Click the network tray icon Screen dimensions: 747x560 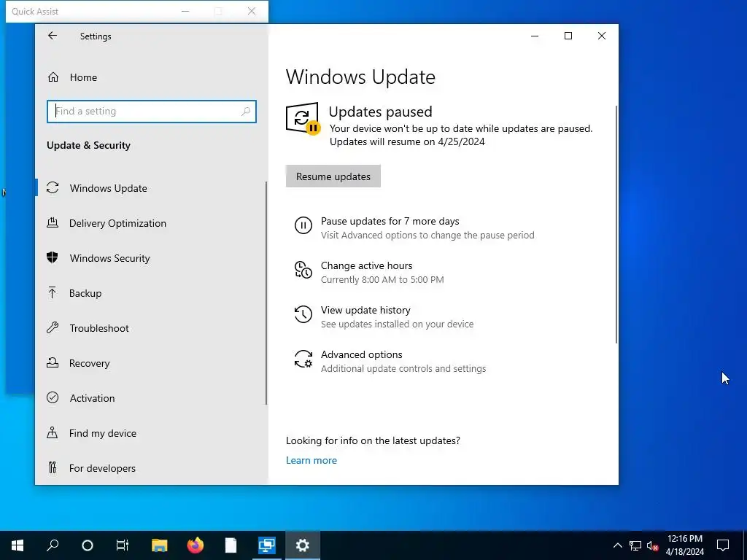(x=635, y=545)
